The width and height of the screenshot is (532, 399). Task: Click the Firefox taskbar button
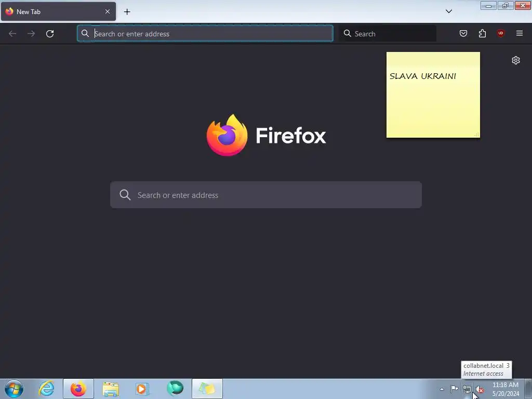78,389
